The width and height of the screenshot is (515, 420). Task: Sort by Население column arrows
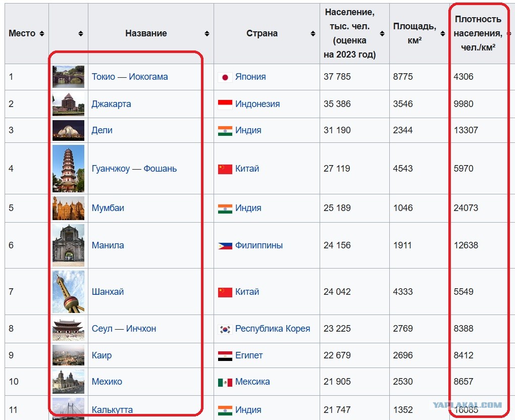382,33
